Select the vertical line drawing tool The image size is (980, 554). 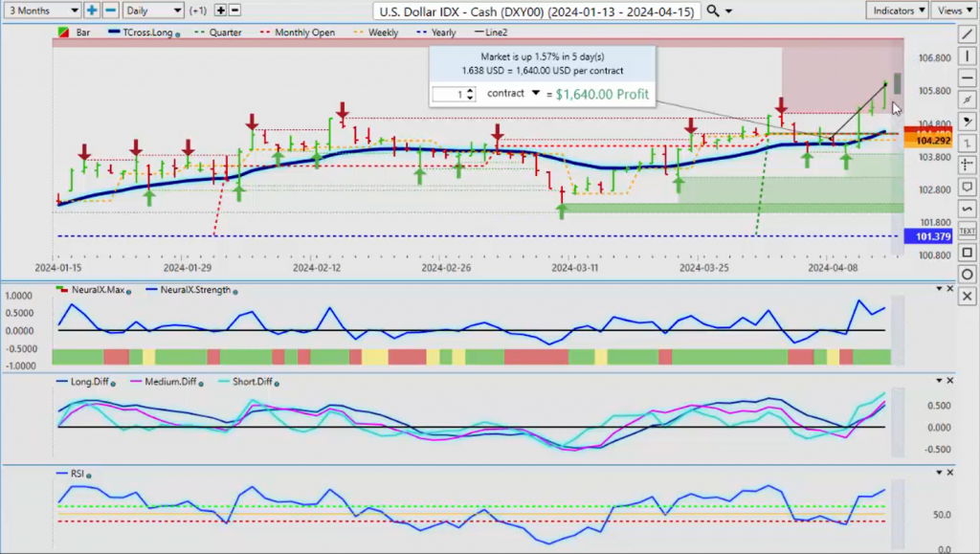(x=967, y=56)
